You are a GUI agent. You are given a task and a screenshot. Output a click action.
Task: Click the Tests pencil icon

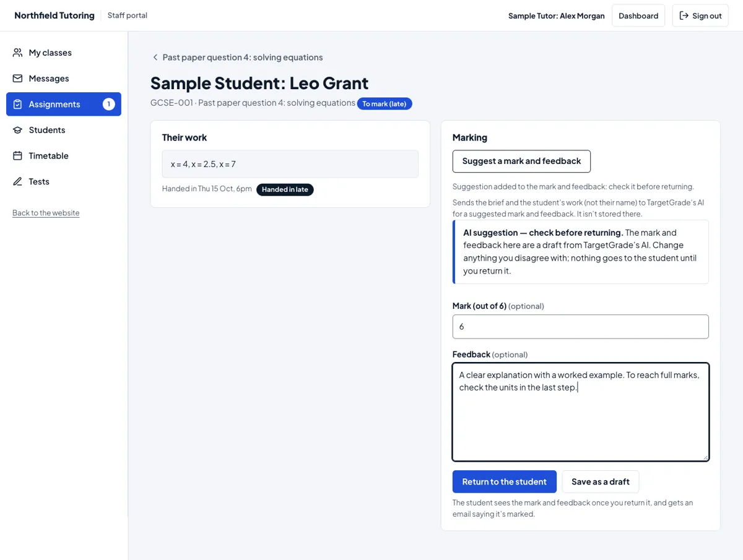[x=17, y=181]
